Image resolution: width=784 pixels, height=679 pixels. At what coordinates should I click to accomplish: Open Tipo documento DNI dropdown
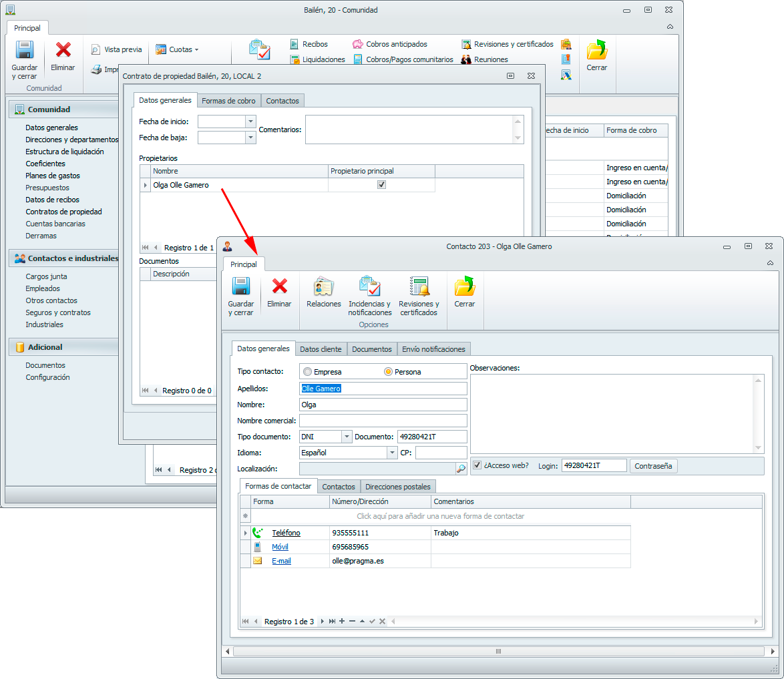(x=347, y=437)
